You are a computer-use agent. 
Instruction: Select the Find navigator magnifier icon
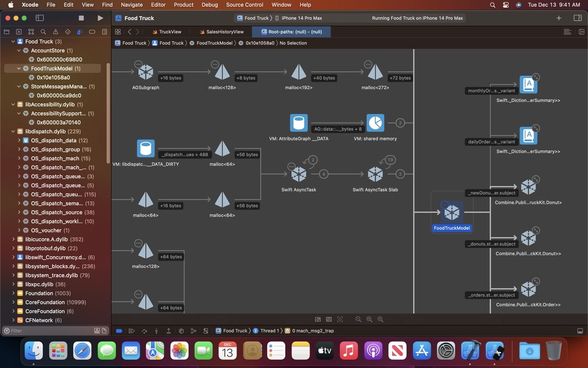pos(44,31)
